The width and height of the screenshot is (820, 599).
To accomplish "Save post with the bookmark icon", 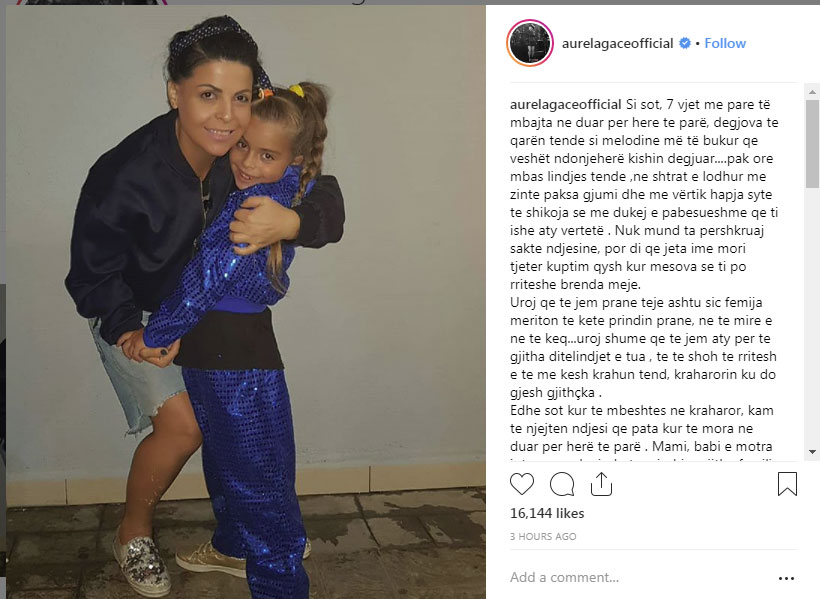I will [x=787, y=484].
